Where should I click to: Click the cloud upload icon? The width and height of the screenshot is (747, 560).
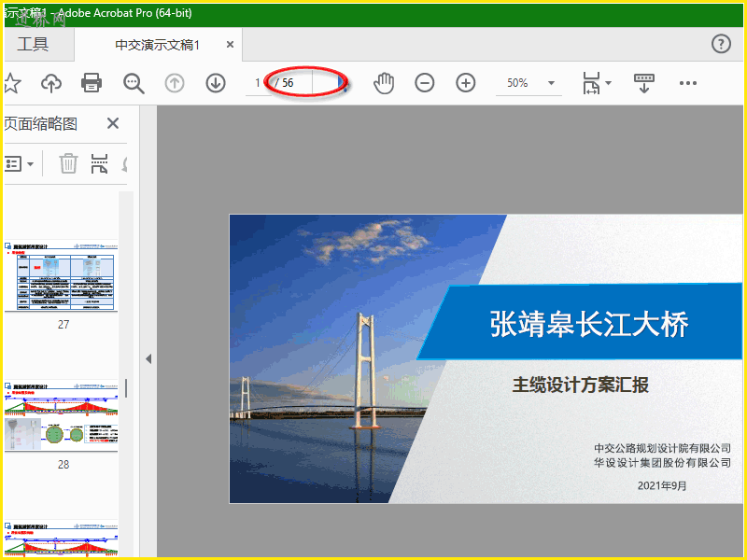tap(51, 83)
